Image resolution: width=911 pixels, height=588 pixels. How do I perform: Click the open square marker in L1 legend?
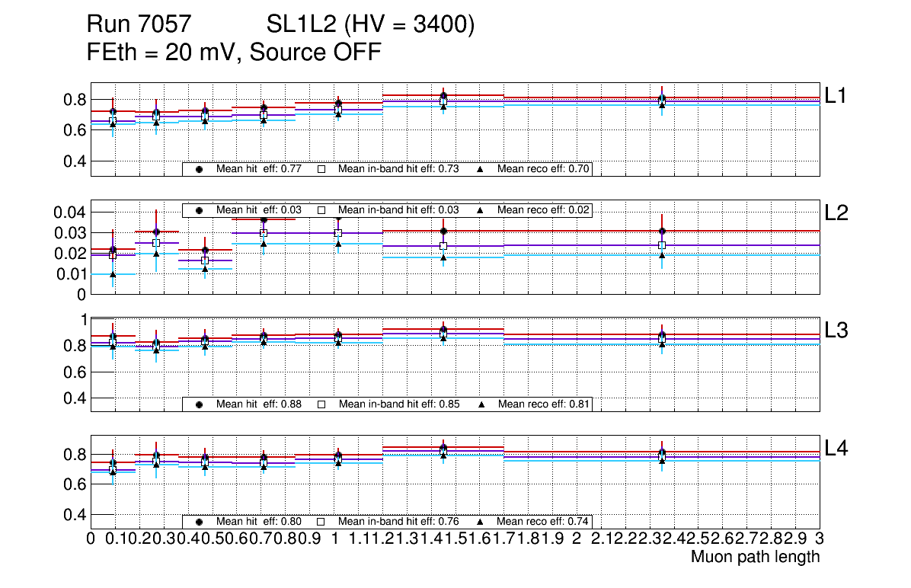coord(321,169)
